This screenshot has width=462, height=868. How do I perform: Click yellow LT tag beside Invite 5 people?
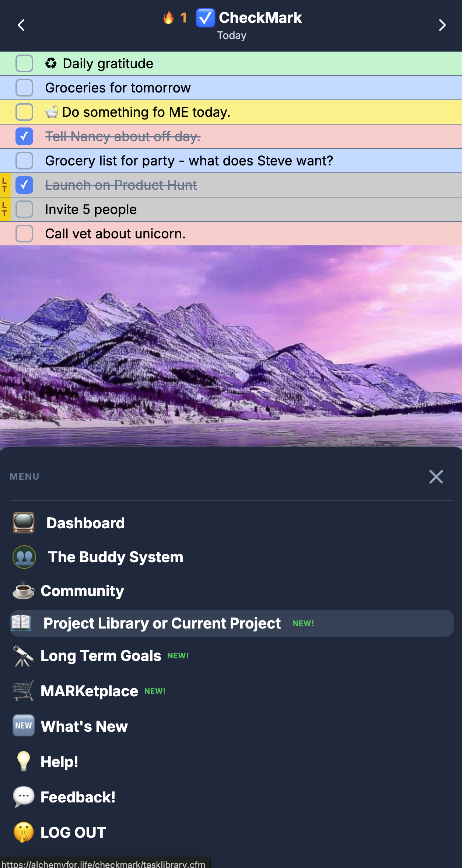click(x=5, y=209)
